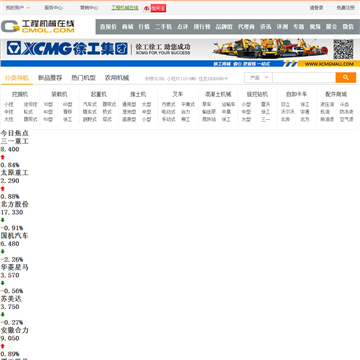Click 搅拌站 under 混凝土机械
Image resolution: width=360 pixels, height=360 pixels.
tap(209, 119)
